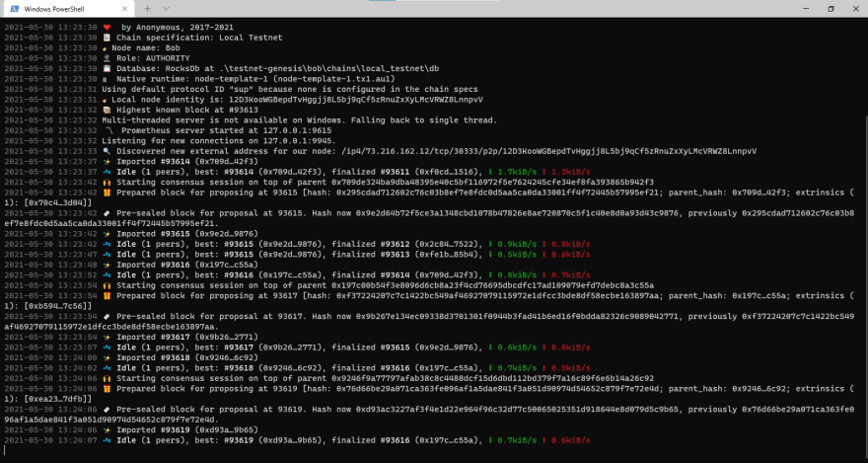Click the consensus icon on the parent 0x709de324 line
This screenshot has width=868, height=463.
tap(107, 183)
